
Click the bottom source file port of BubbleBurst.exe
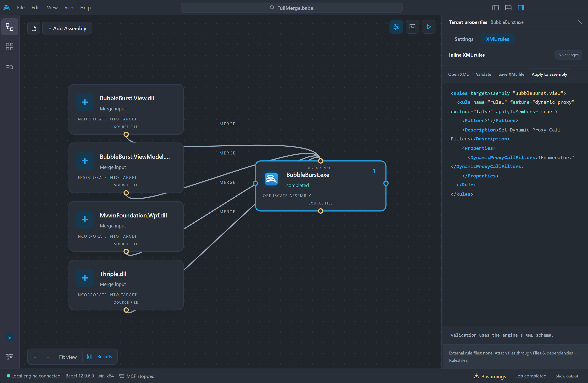point(320,211)
